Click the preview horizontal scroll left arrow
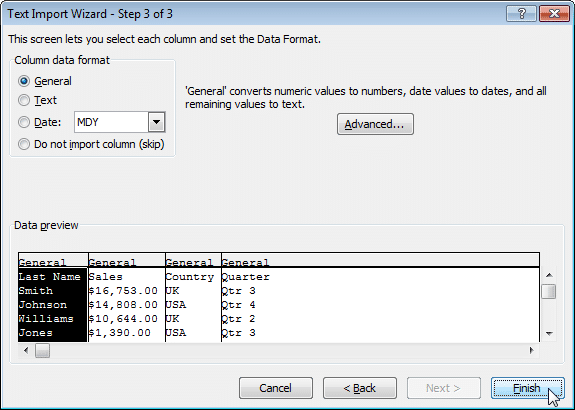 (26, 351)
